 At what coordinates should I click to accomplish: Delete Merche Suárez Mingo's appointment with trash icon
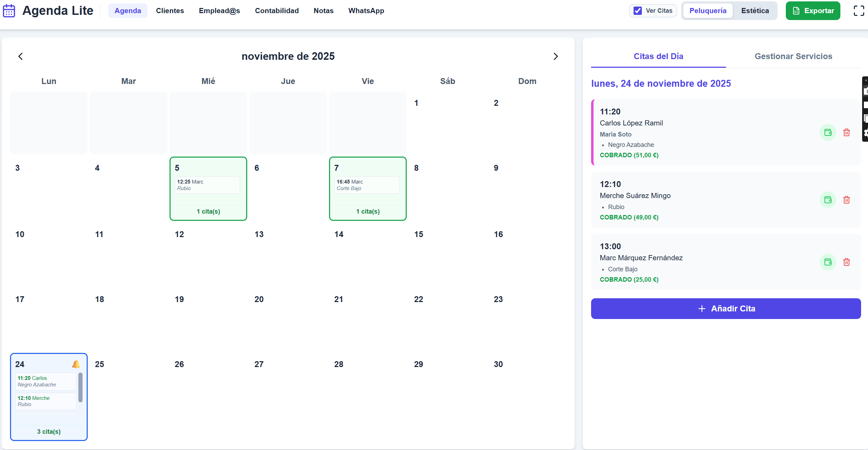pos(847,200)
